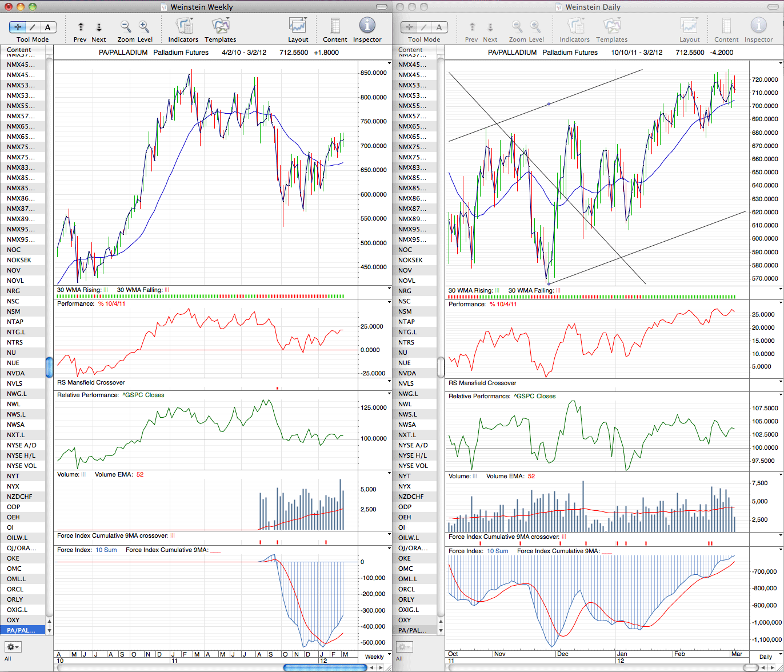This screenshot has height=672, width=784.
Task: Toggle the Content panel in Weekly window
Action: [335, 26]
